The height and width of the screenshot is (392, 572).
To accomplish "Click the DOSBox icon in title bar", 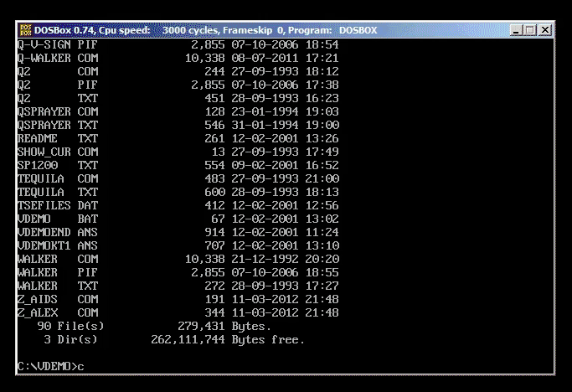I will click(25, 30).
